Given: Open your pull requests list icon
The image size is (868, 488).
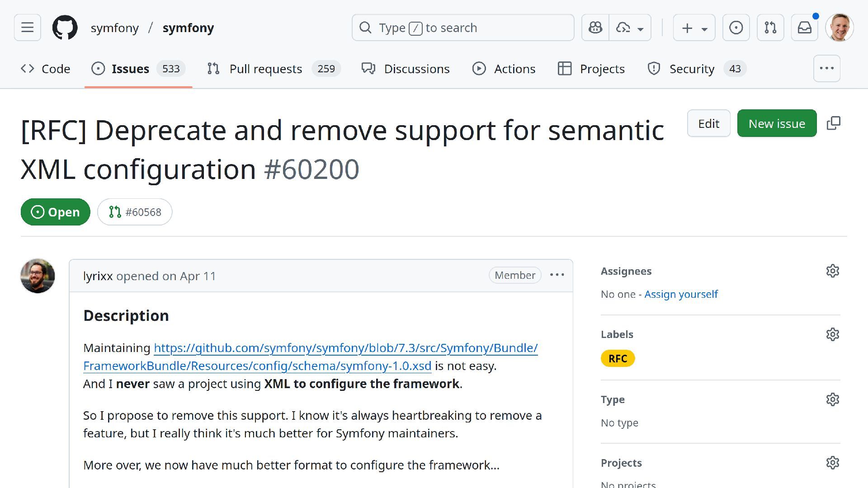Looking at the screenshot, I should click(770, 28).
